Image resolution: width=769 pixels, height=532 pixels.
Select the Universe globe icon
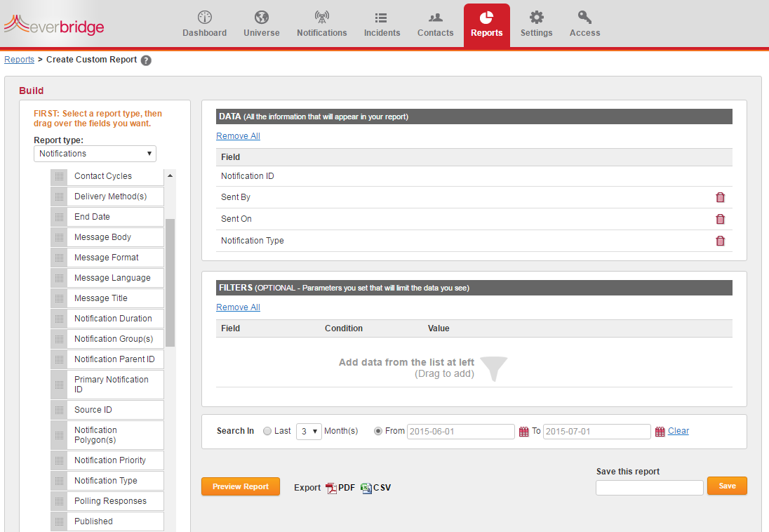pos(261,18)
